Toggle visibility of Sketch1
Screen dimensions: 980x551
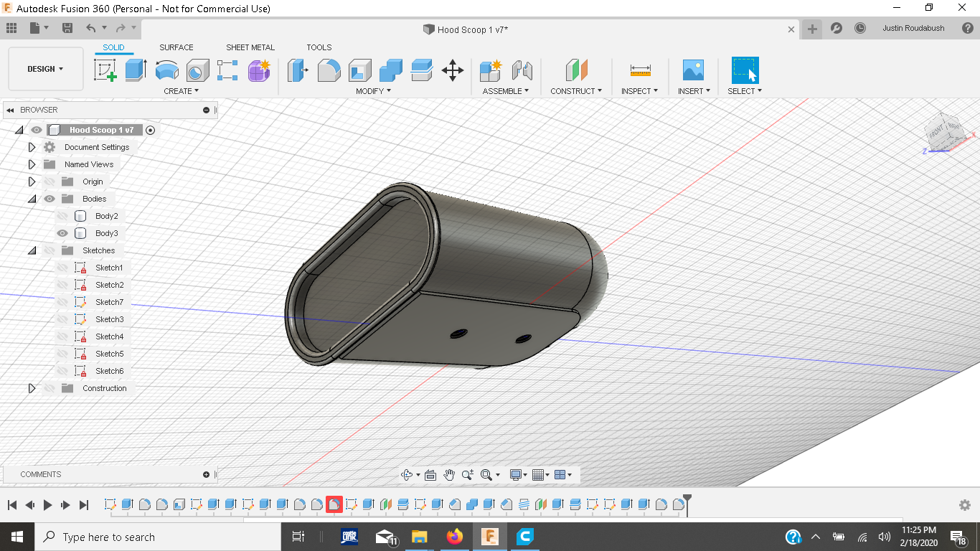62,268
